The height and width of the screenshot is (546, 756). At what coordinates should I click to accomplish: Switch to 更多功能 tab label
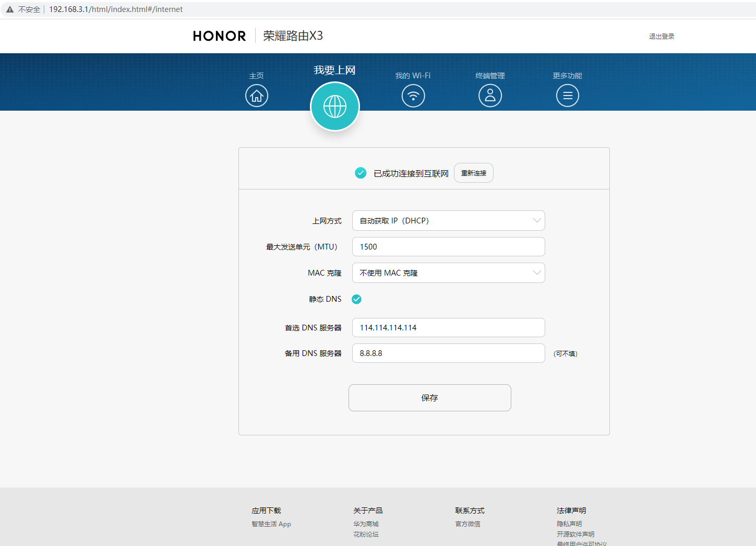pos(568,76)
